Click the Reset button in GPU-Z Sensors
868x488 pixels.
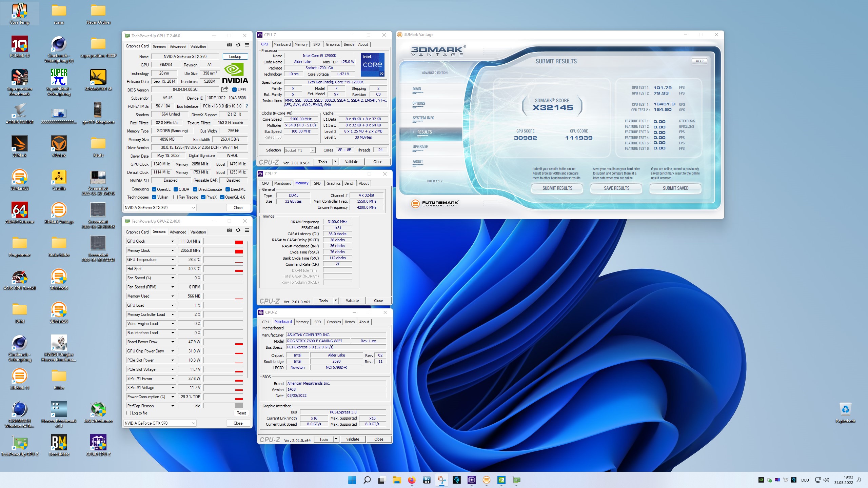pos(241,413)
